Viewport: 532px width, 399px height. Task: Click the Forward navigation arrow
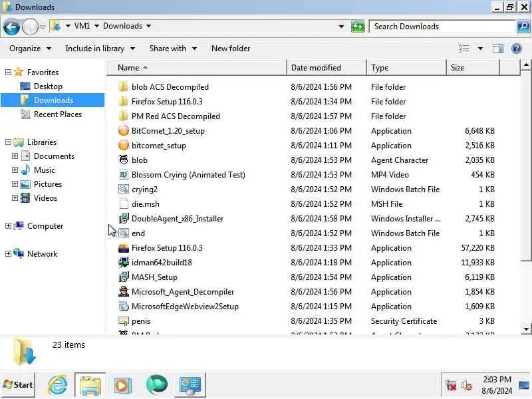coord(30,27)
